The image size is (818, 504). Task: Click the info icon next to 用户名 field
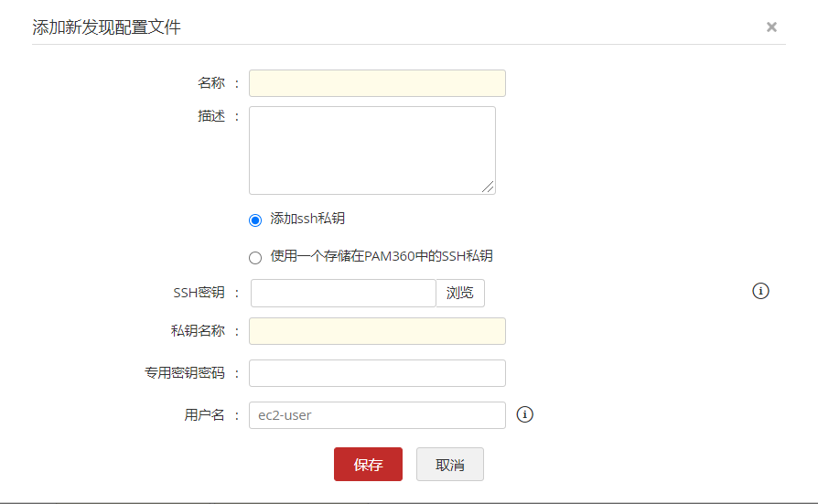pos(524,414)
